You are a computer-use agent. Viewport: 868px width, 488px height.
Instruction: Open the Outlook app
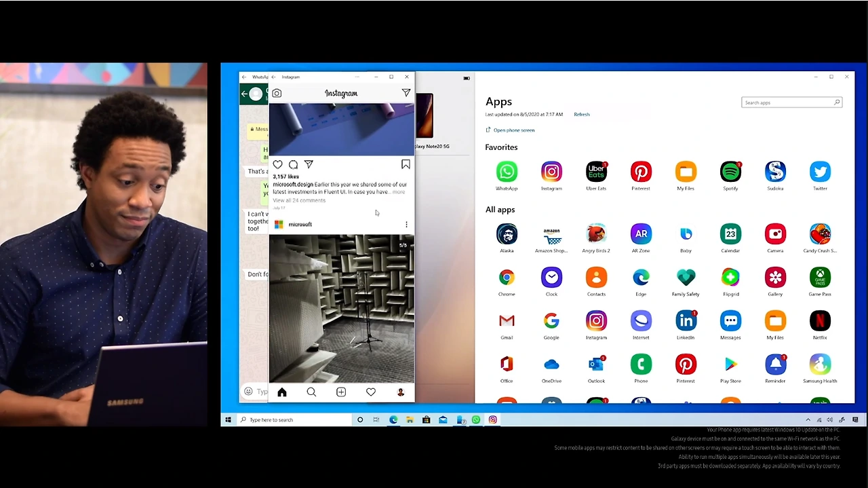pyautogui.click(x=596, y=364)
